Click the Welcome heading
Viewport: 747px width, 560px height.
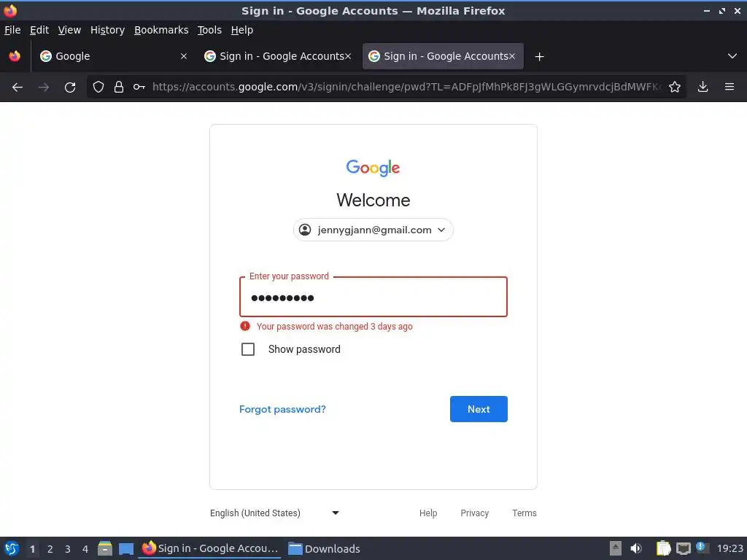[373, 200]
